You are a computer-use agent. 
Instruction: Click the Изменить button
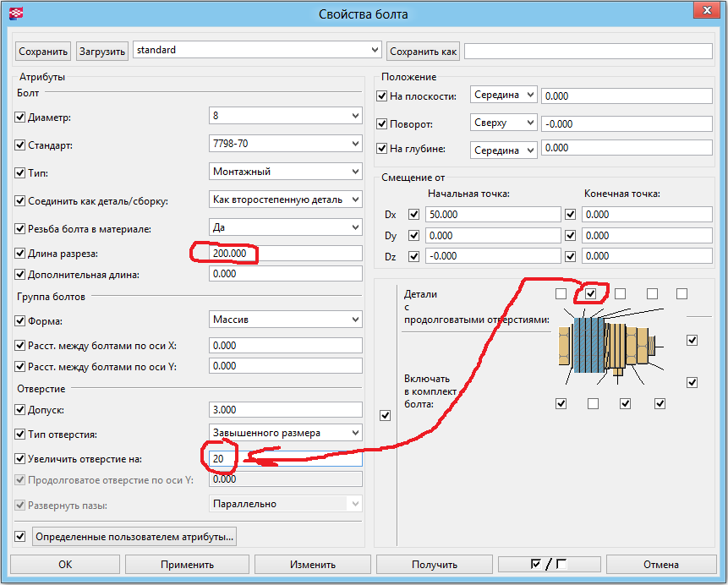313,565
